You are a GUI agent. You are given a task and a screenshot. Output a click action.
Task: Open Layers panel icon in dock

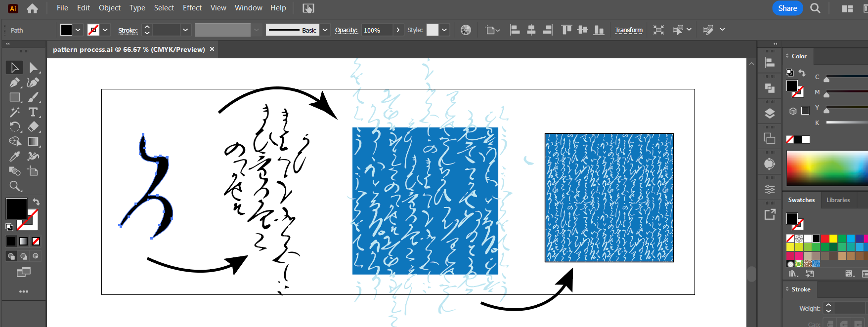click(x=770, y=114)
